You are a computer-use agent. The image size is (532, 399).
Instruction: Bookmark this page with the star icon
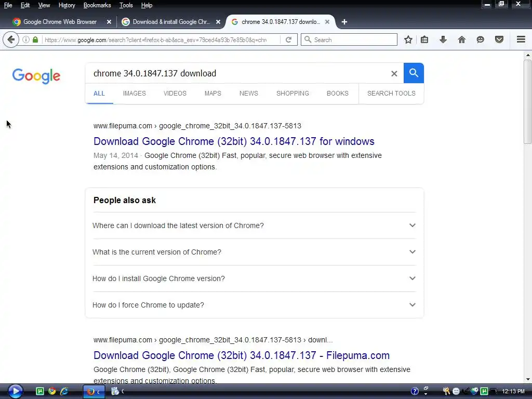point(408,39)
